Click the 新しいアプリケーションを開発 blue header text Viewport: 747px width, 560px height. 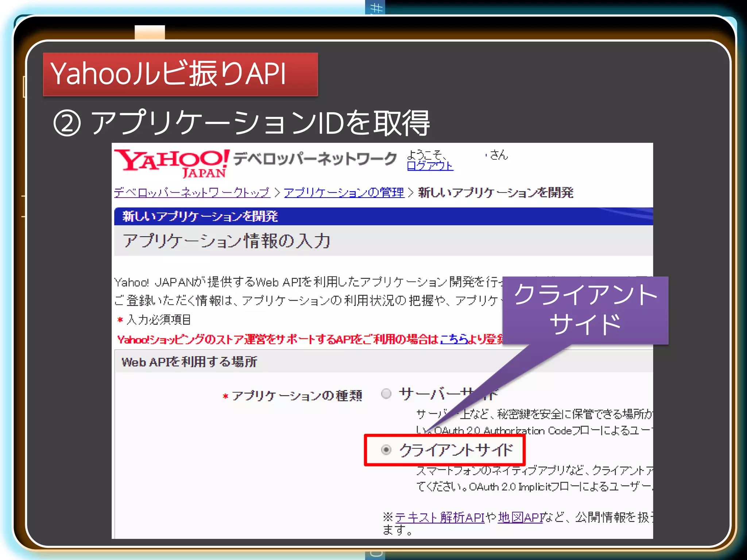click(x=200, y=216)
